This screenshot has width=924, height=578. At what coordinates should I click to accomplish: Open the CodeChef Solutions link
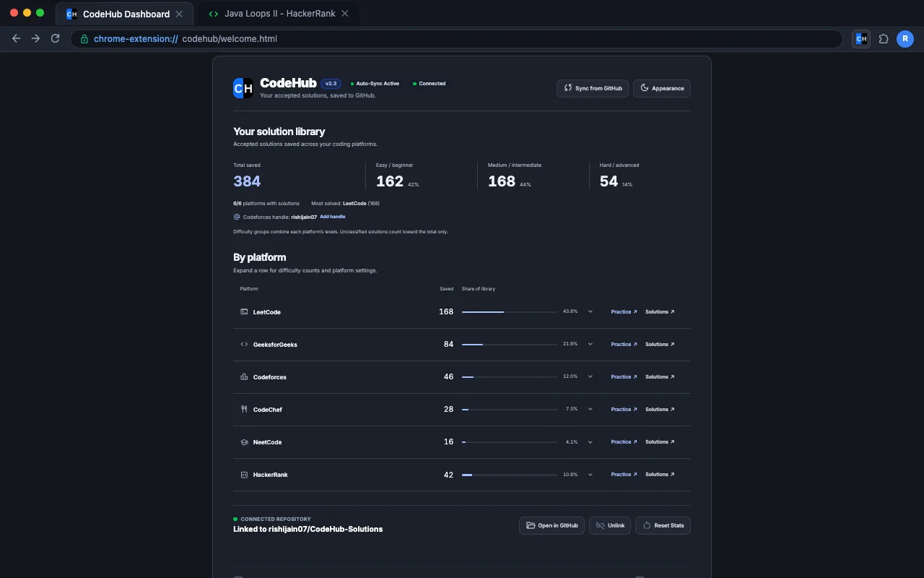[660, 410]
